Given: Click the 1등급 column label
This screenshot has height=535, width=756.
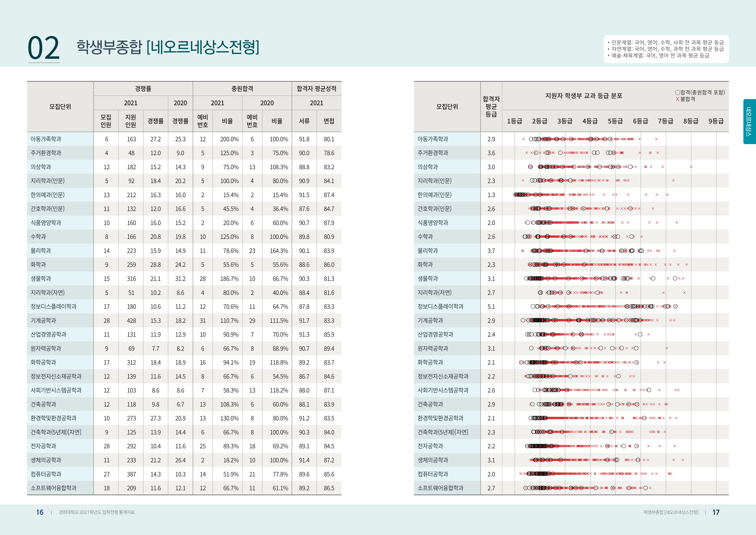Looking at the screenshot, I should coord(514,121).
